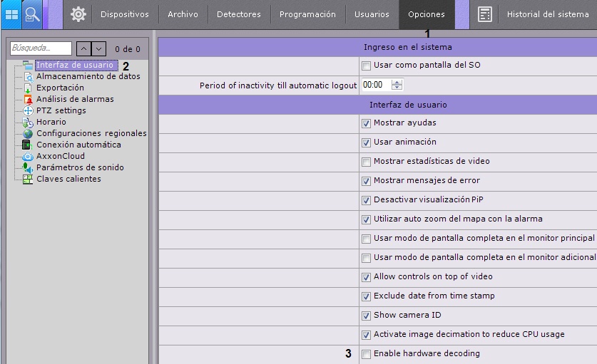The image size is (597, 364).
Task: Select 'Almacenamiento de datos' in tree
Action: [88, 76]
